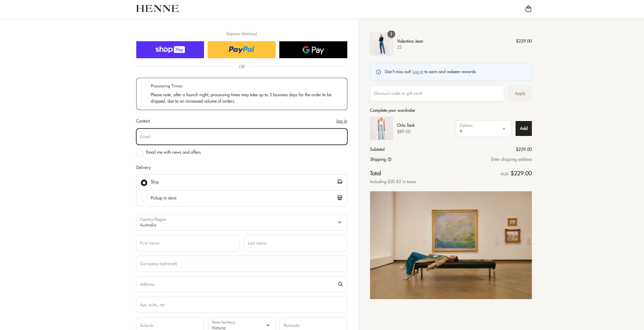The image size is (644, 330).
Task: Click the Orla Tank product thumbnail
Action: [381, 128]
